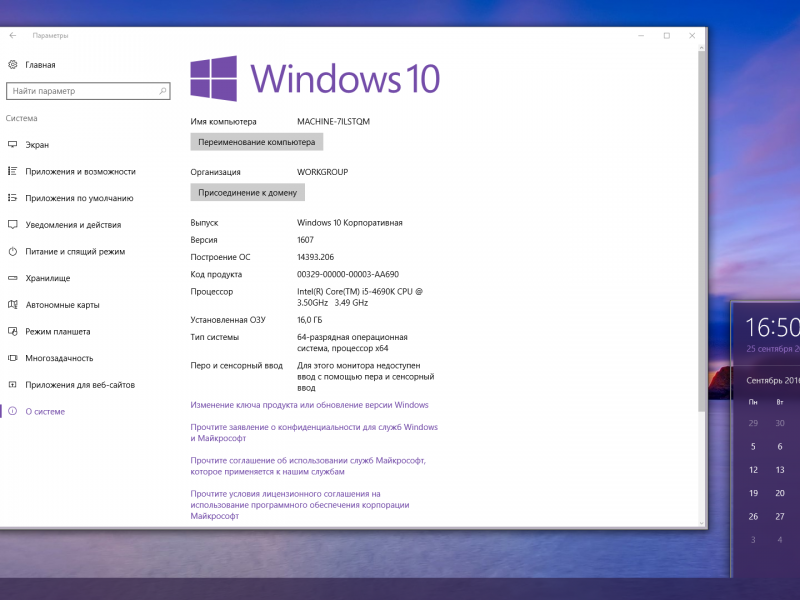Screen dimensions: 800x600
Task: Focus the Найти параметр search field
Action: click(x=88, y=91)
